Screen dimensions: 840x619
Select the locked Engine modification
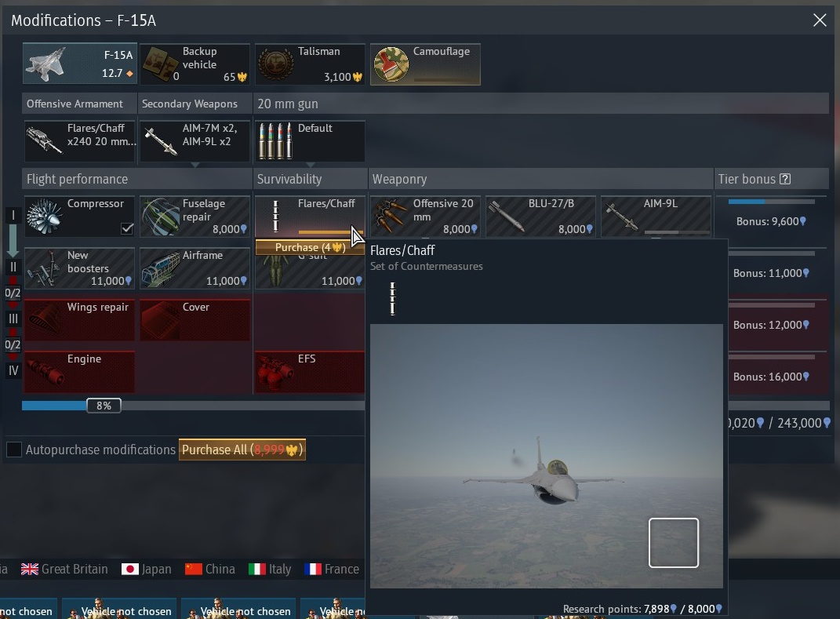[80, 372]
